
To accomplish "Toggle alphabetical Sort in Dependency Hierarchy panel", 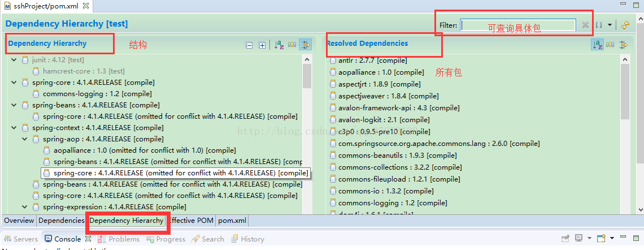I will (x=279, y=45).
